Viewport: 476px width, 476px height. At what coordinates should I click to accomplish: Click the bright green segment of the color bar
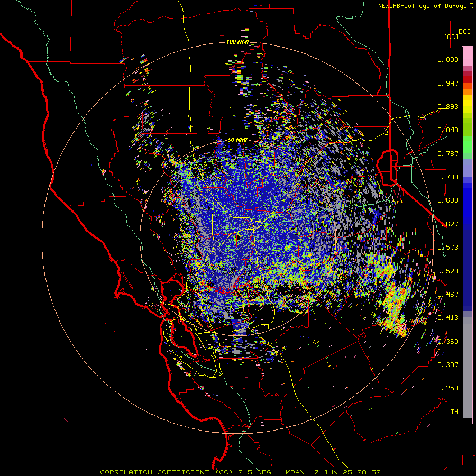point(467,144)
